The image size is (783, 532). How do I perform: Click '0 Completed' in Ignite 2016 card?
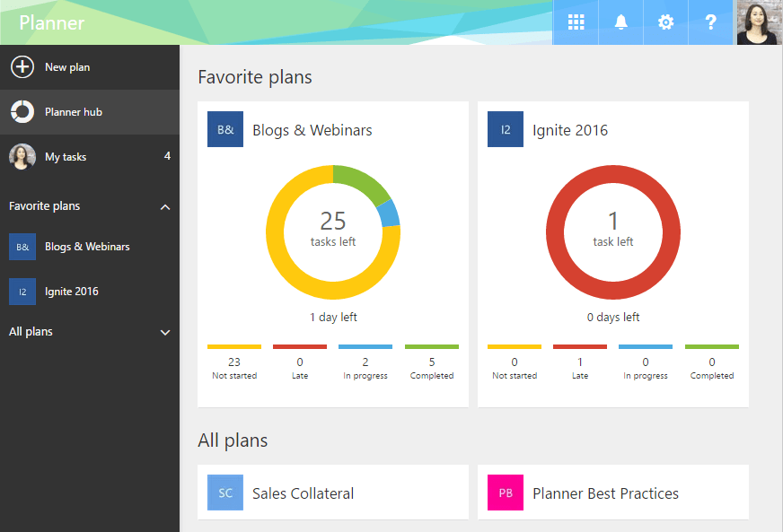[x=712, y=369]
